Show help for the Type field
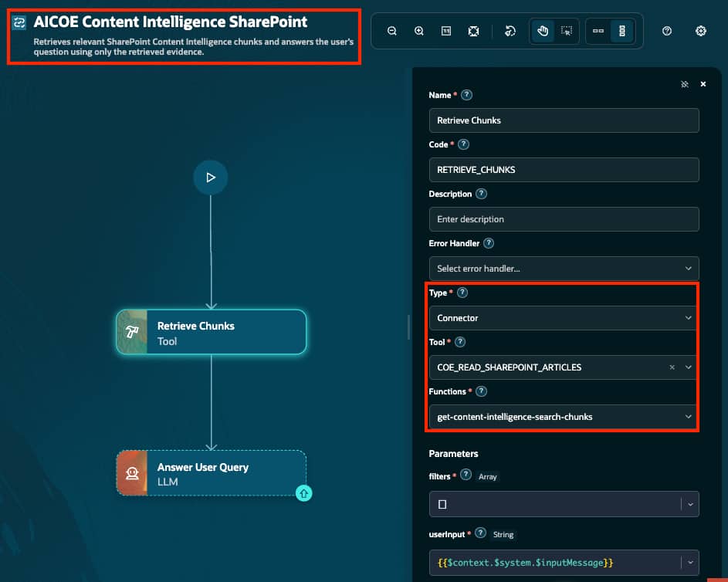Viewport: 728px width, 582px height. point(462,293)
